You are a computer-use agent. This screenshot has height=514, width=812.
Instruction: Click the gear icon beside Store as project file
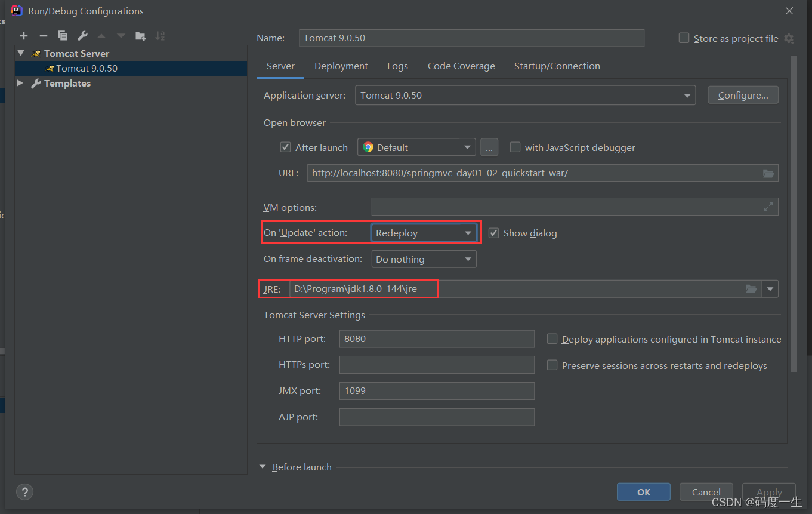click(789, 38)
